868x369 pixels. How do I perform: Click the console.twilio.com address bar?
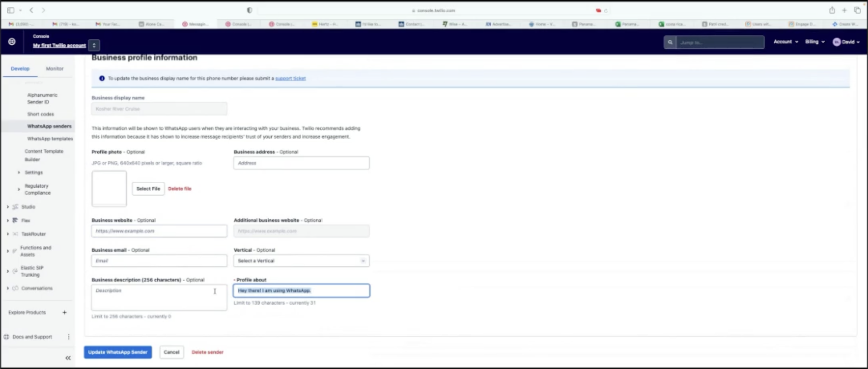pos(433,10)
